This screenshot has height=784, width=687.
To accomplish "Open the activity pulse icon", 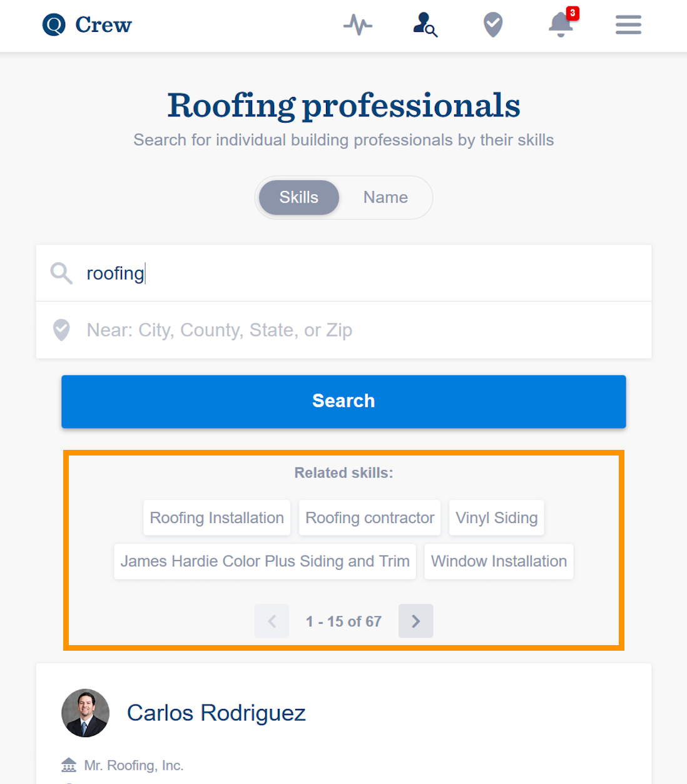I will tap(358, 25).
